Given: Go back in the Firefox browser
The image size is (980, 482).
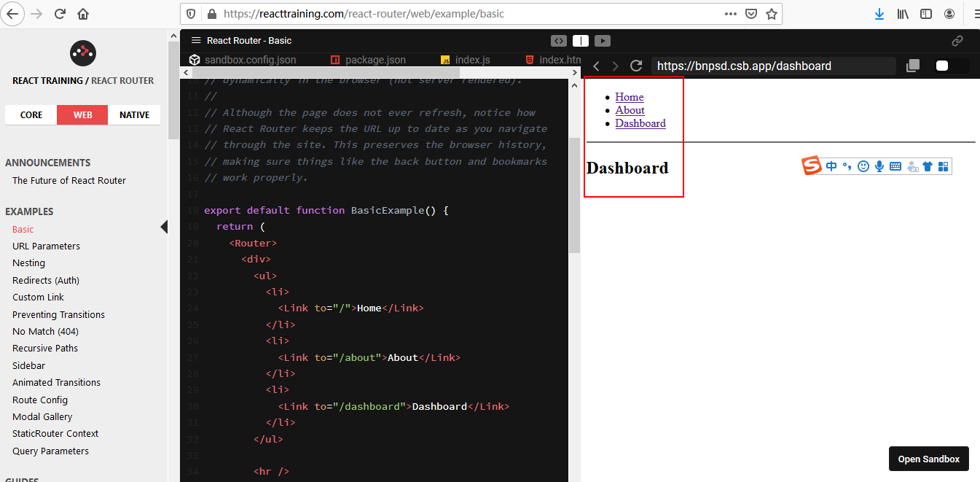Looking at the screenshot, I should (13, 13).
